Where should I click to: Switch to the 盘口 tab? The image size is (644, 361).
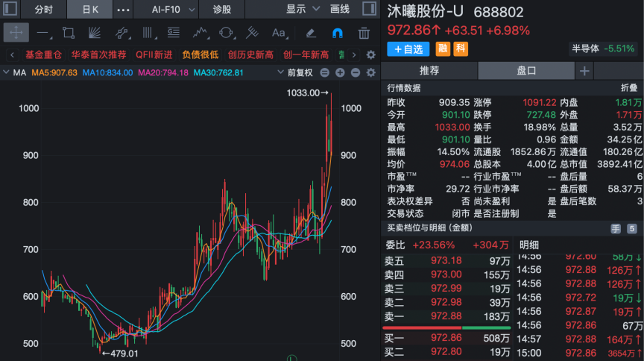click(x=526, y=71)
